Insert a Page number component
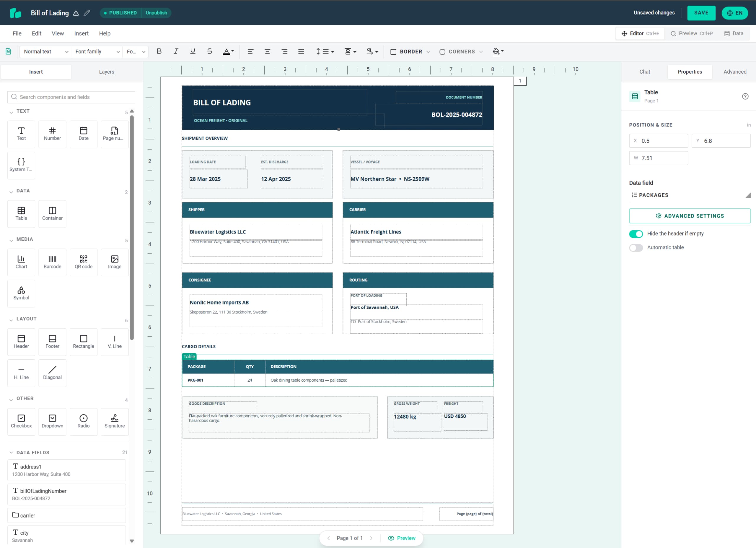This screenshot has height=548, width=756. coord(114,134)
